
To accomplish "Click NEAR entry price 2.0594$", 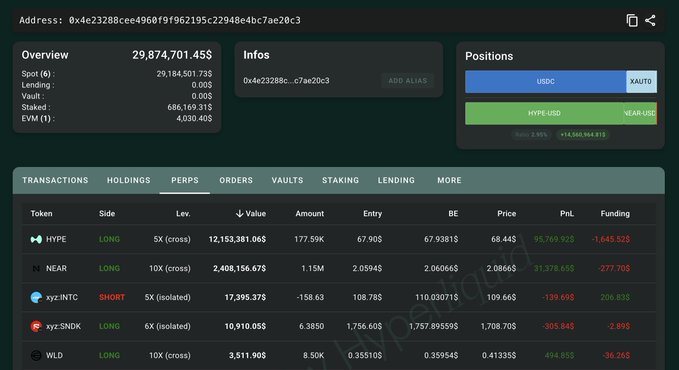I will (367, 269).
